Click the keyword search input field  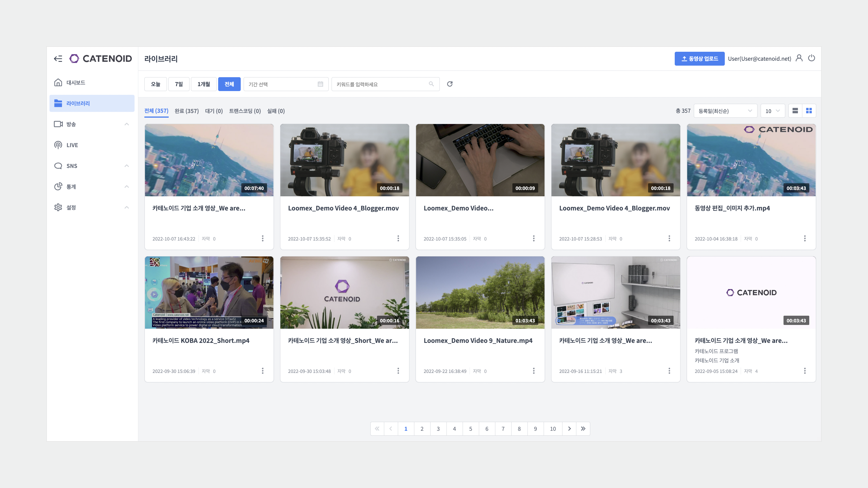tap(381, 84)
